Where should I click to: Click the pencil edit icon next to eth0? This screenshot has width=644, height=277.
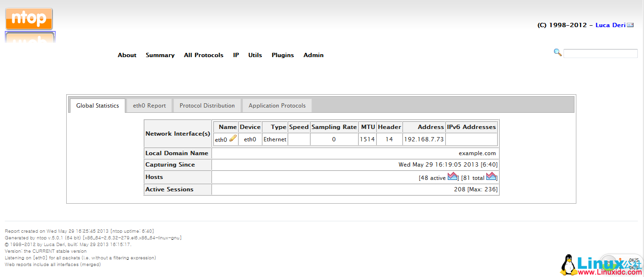(233, 138)
